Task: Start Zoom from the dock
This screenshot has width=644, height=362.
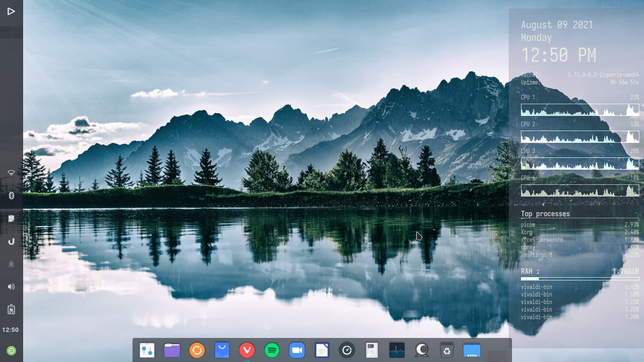Action: (x=297, y=350)
